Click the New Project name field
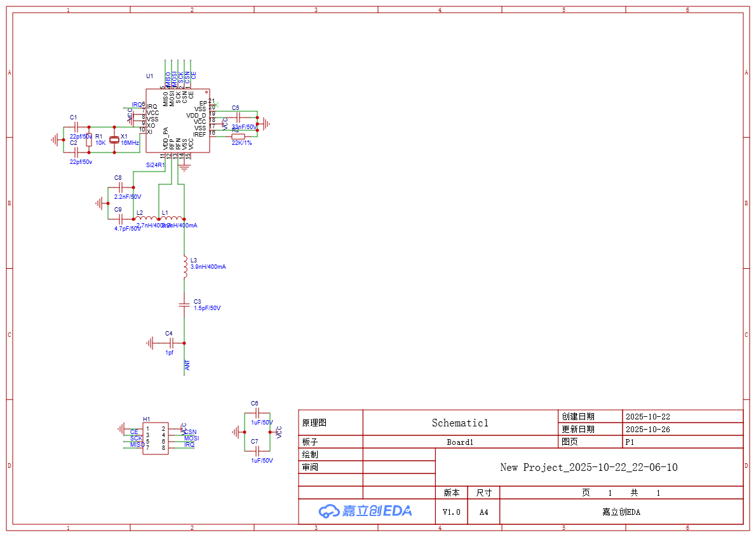 (588, 467)
